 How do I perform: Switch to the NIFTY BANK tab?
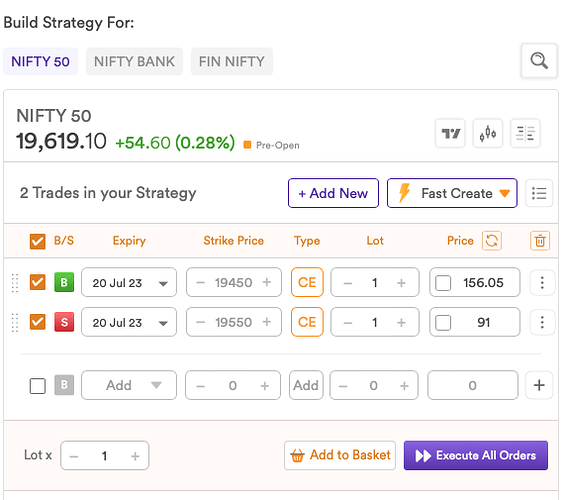tap(134, 61)
